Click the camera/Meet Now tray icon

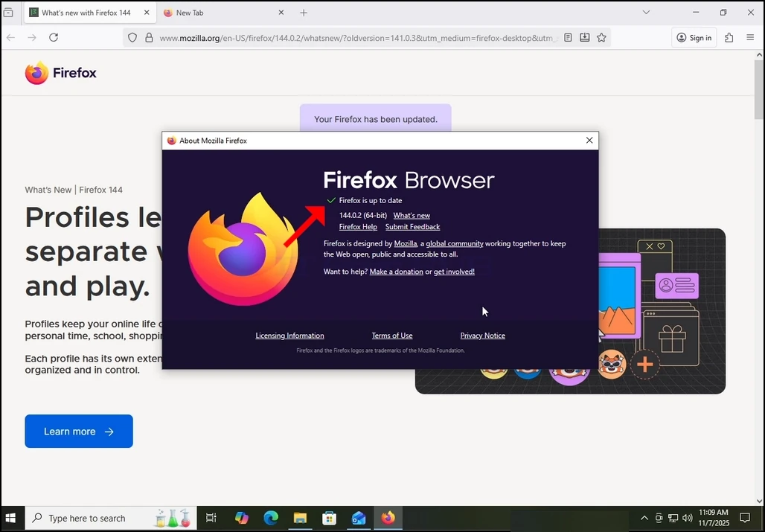659,518
